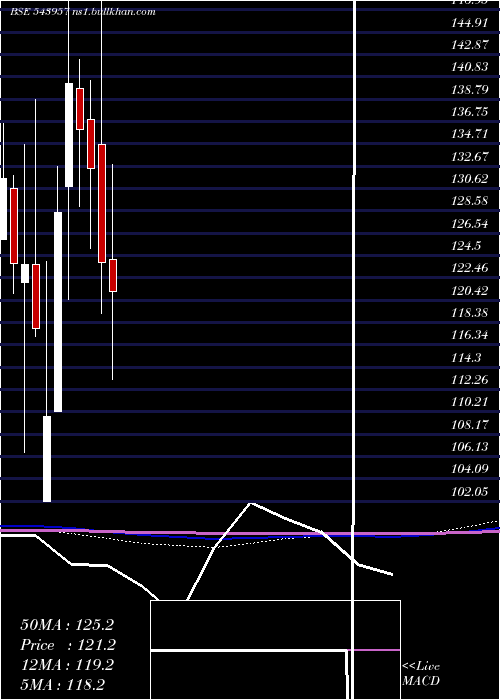Select the 5MA : 118.2 legend entry
This screenshot has height=700, width=500.
(x=63, y=685)
